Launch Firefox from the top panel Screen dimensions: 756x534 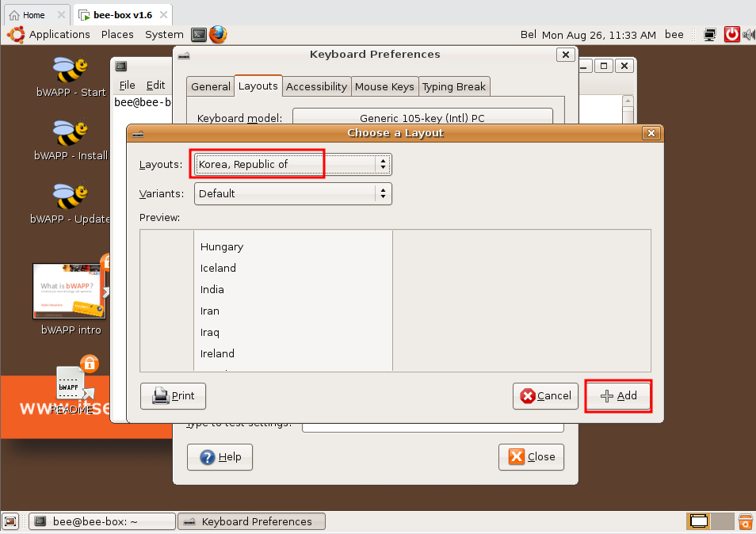218,35
